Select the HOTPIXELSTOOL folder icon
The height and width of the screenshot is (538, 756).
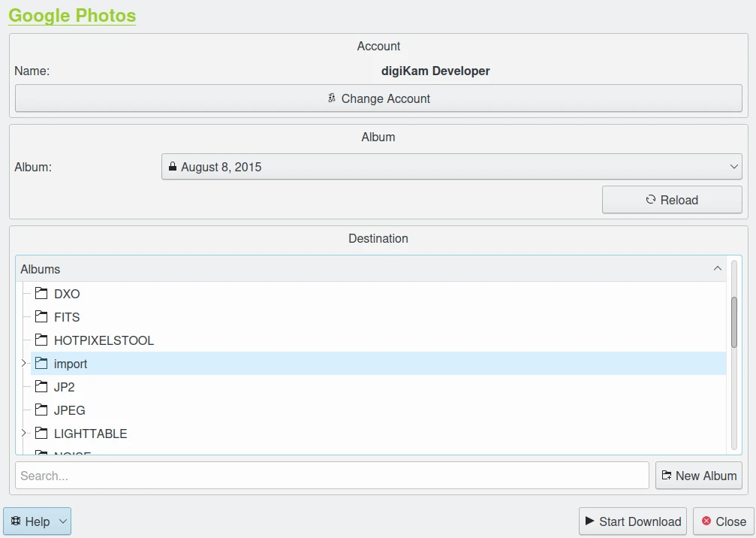(x=41, y=340)
